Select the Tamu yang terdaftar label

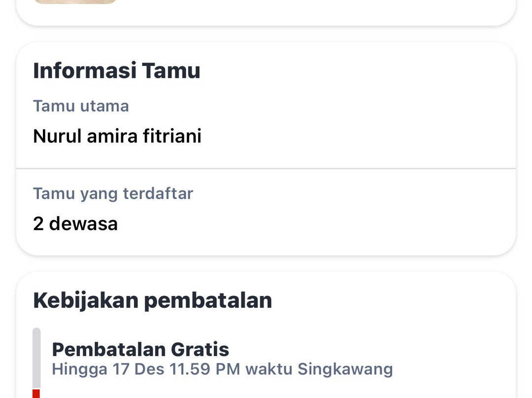(x=113, y=193)
